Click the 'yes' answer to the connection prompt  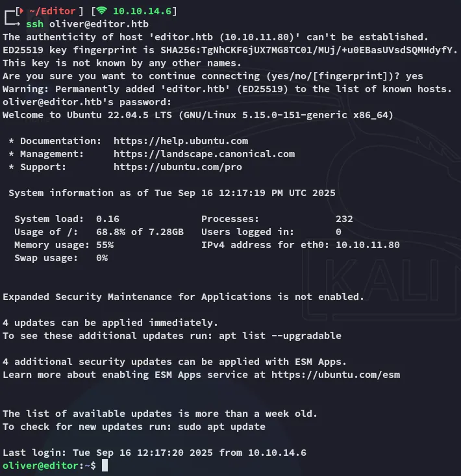(x=414, y=76)
